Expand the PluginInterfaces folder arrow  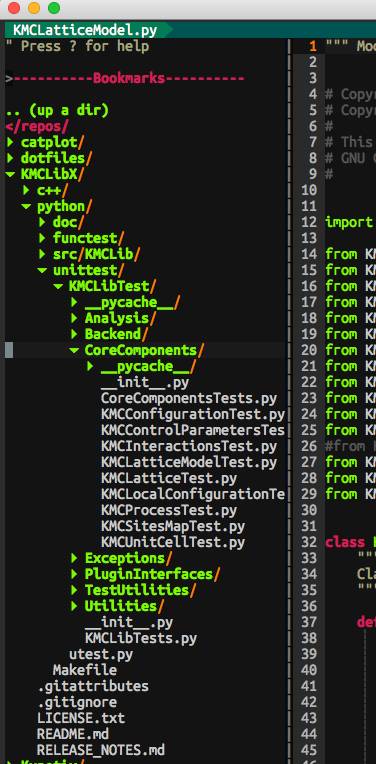point(75,574)
